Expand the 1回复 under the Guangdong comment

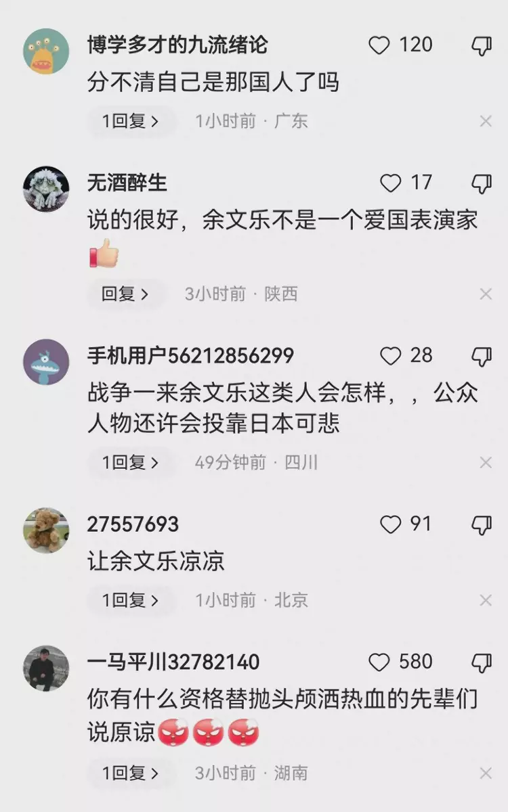tap(131, 121)
